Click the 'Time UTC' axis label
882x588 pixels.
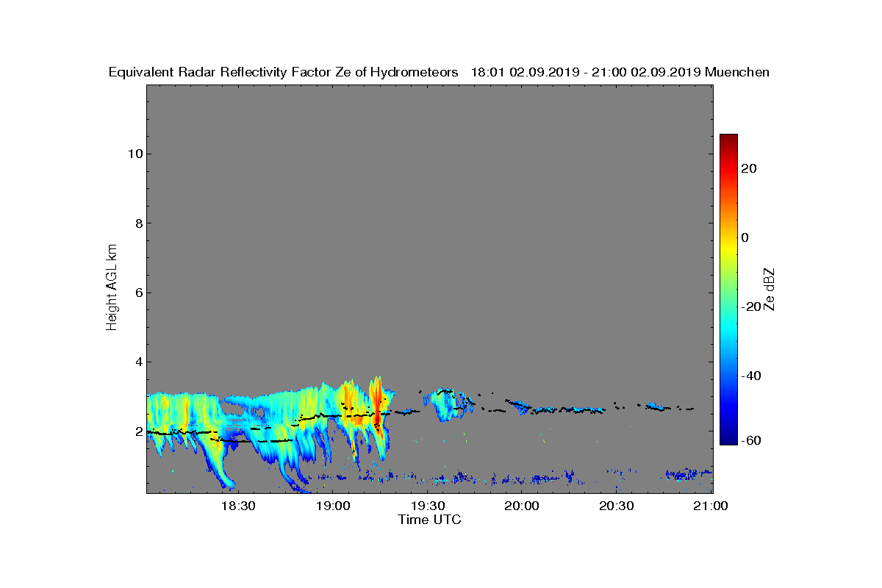[x=430, y=520]
